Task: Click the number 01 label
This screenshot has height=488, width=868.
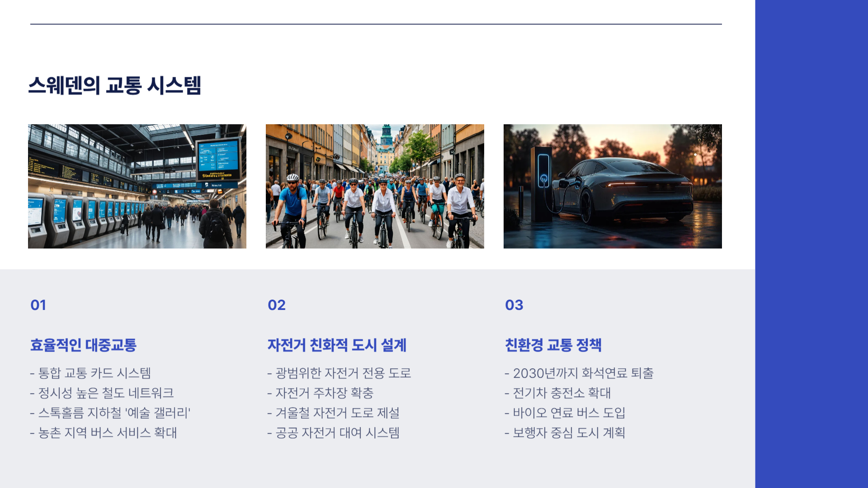Action: [x=38, y=305]
